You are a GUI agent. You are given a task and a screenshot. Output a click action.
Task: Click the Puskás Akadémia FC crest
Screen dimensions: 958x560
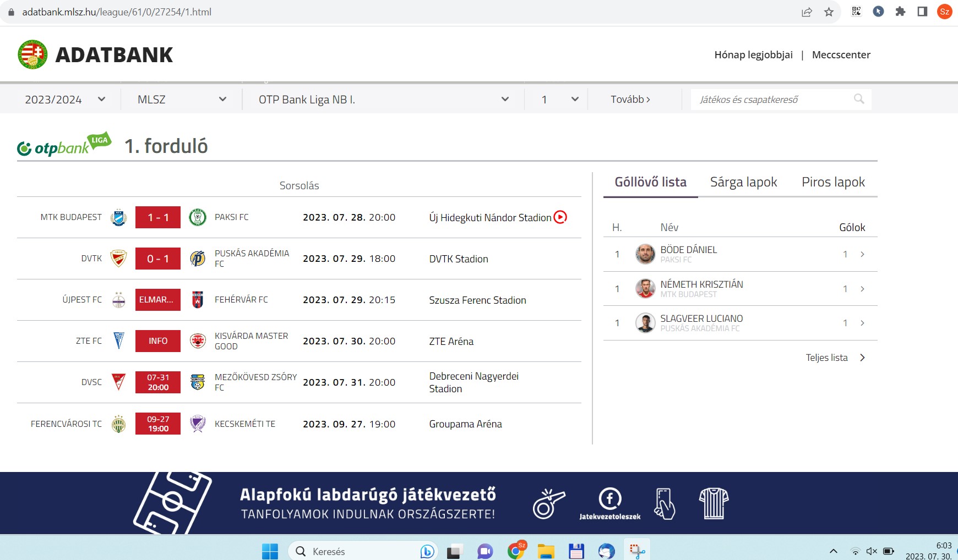(x=198, y=259)
